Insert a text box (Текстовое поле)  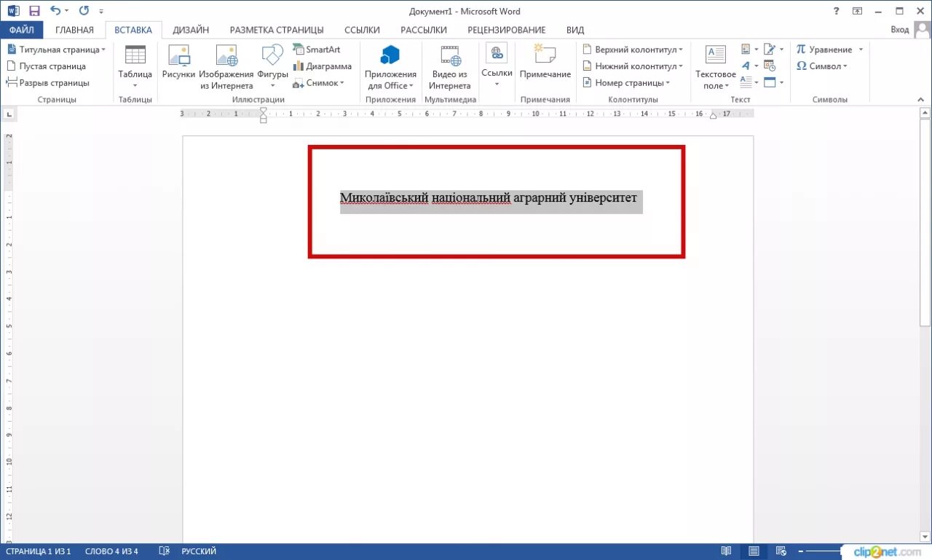[x=716, y=67]
